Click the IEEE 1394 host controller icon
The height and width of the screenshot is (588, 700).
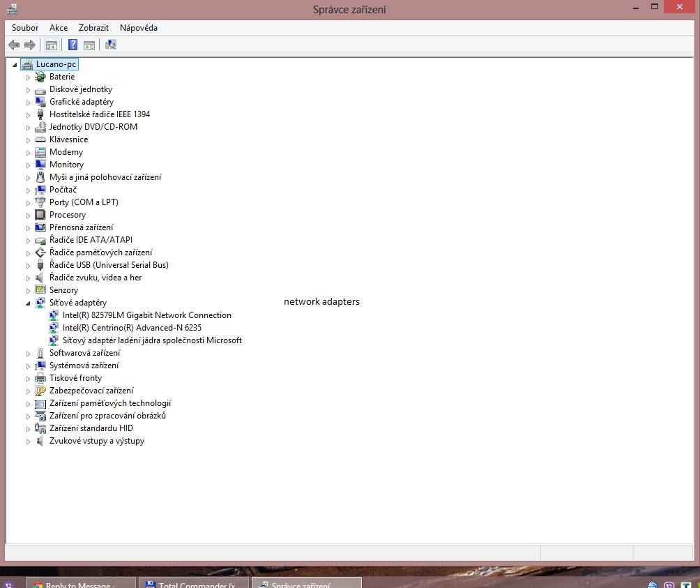point(40,114)
